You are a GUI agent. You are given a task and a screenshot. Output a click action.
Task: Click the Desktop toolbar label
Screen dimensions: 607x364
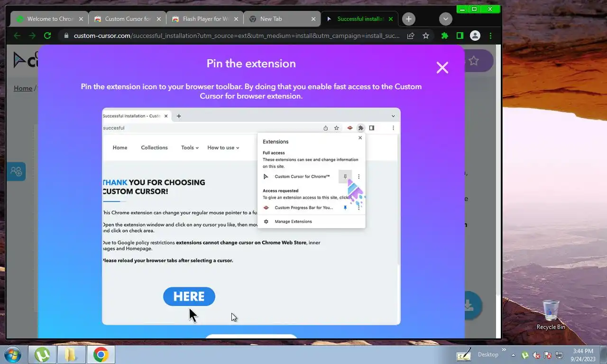(x=488, y=355)
